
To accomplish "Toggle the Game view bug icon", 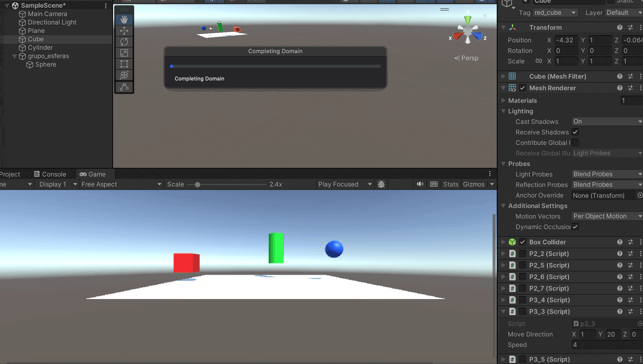I will pyautogui.click(x=381, y=184).
